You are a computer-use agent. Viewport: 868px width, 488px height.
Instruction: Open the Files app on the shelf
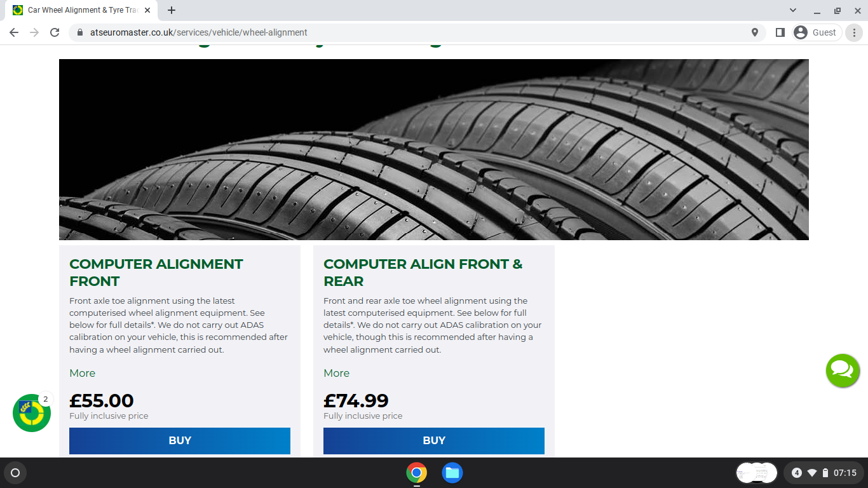[452, 473]
